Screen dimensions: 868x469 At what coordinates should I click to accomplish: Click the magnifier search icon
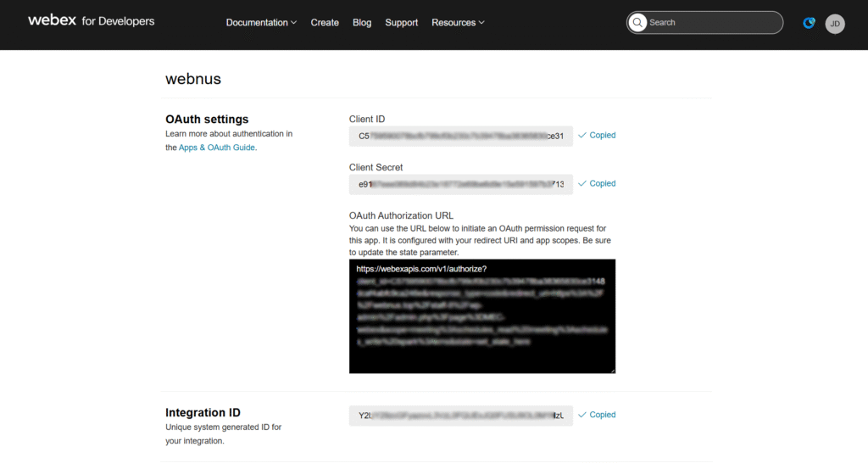pos(637,23)
